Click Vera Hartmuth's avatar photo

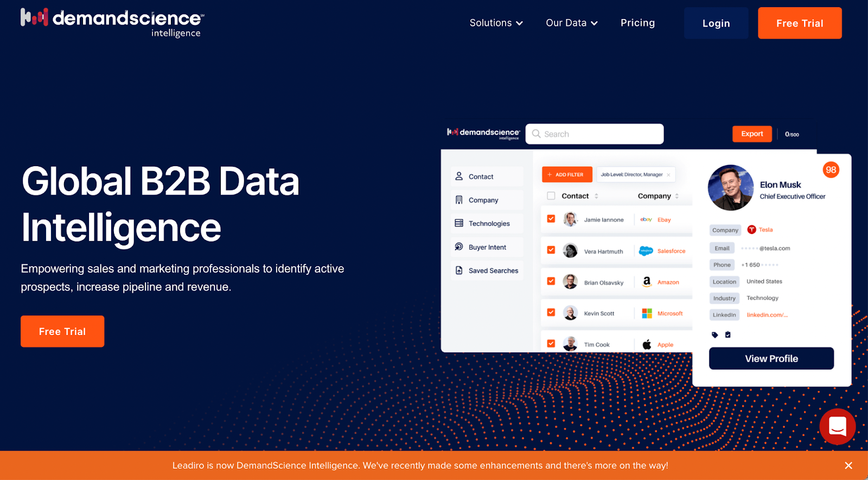(x=570, y=250)
